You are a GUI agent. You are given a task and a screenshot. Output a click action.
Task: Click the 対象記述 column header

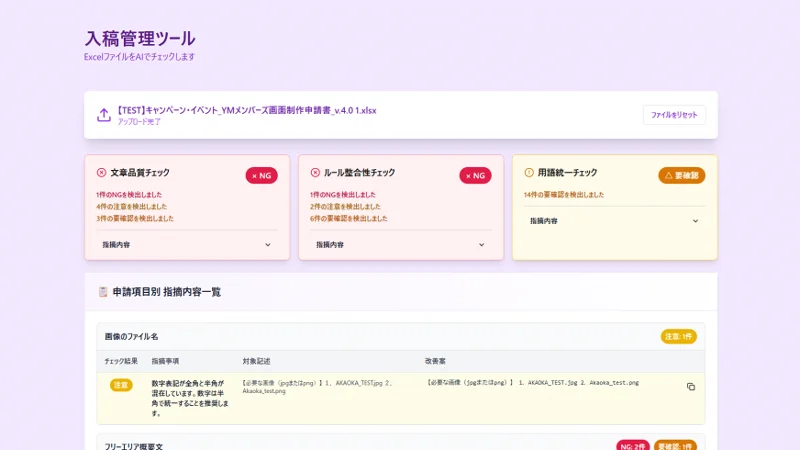(x=256, y=361)
